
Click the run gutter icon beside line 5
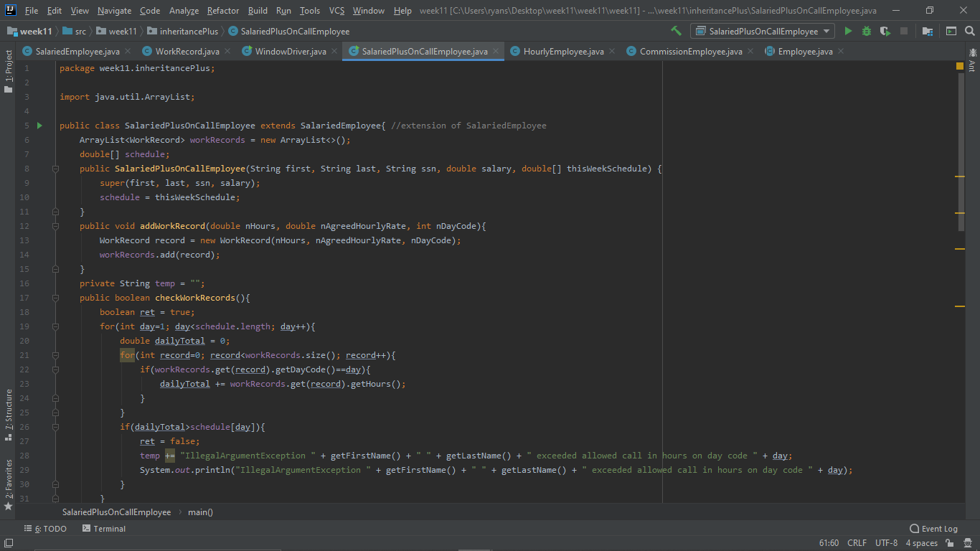[39, 125]
